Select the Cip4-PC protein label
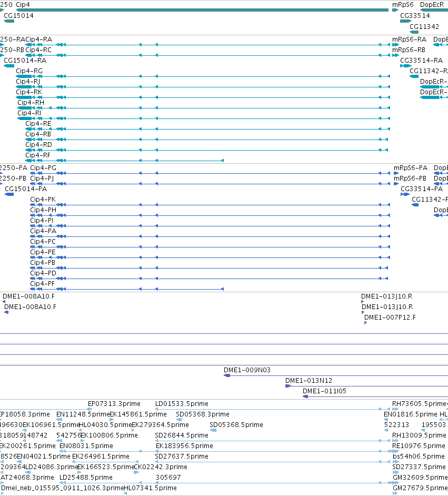448x496 pixels. [x=43, y=241]
